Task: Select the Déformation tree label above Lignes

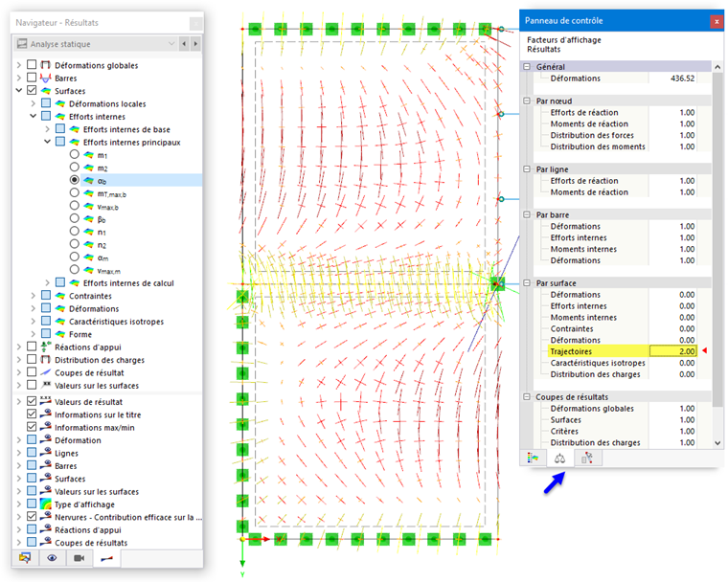Action: click(78, 440)
